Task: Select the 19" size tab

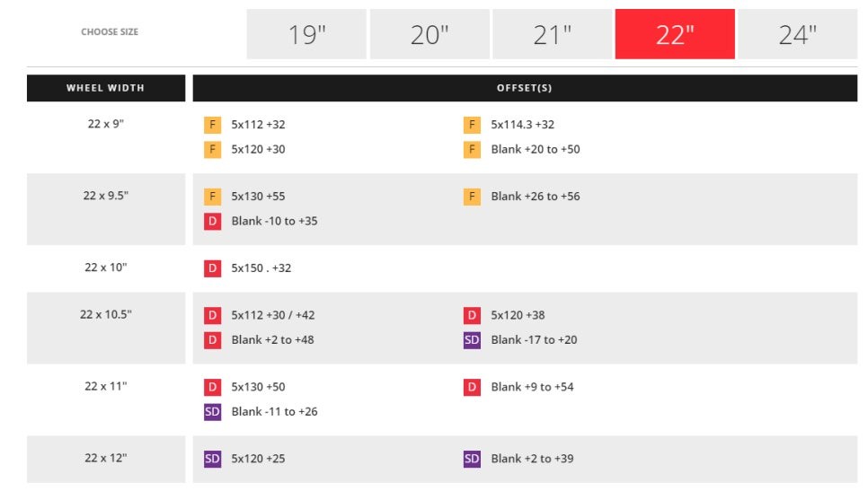Action: click(x=306, y=34)
